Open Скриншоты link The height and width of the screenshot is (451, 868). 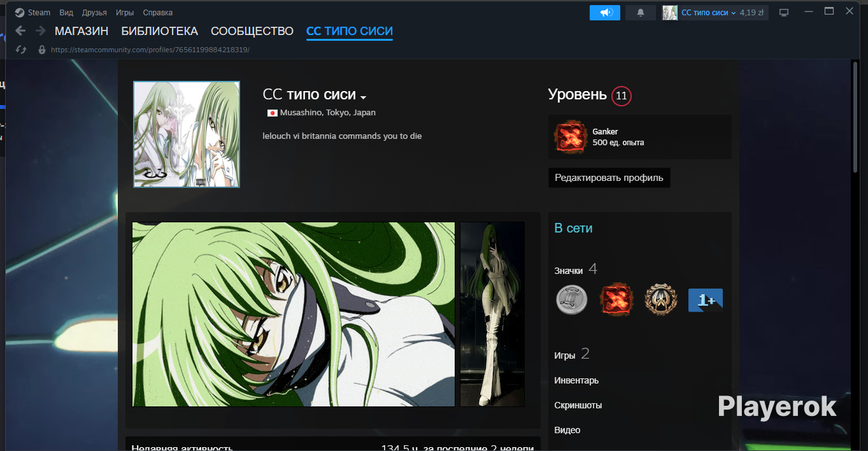578,405
